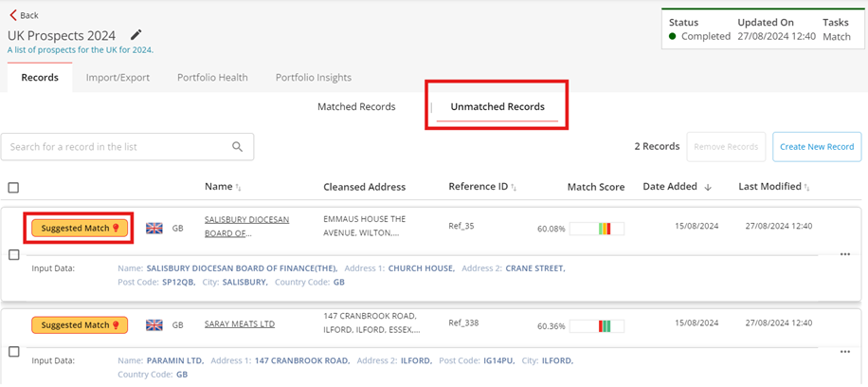This screenshot has width=868, height=387.
Task: Select the Saray Meats record checkbox
Action: (x=14, y=352)
